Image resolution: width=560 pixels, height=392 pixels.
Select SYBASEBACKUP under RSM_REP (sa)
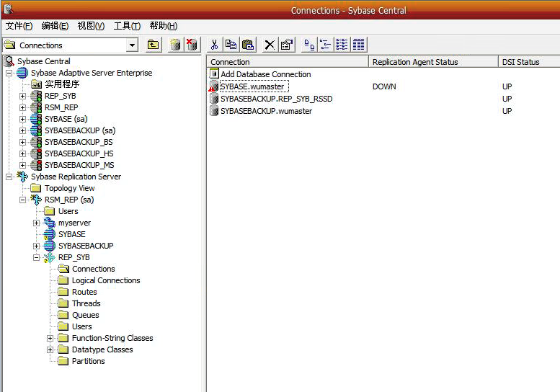(x=86, y=246)
